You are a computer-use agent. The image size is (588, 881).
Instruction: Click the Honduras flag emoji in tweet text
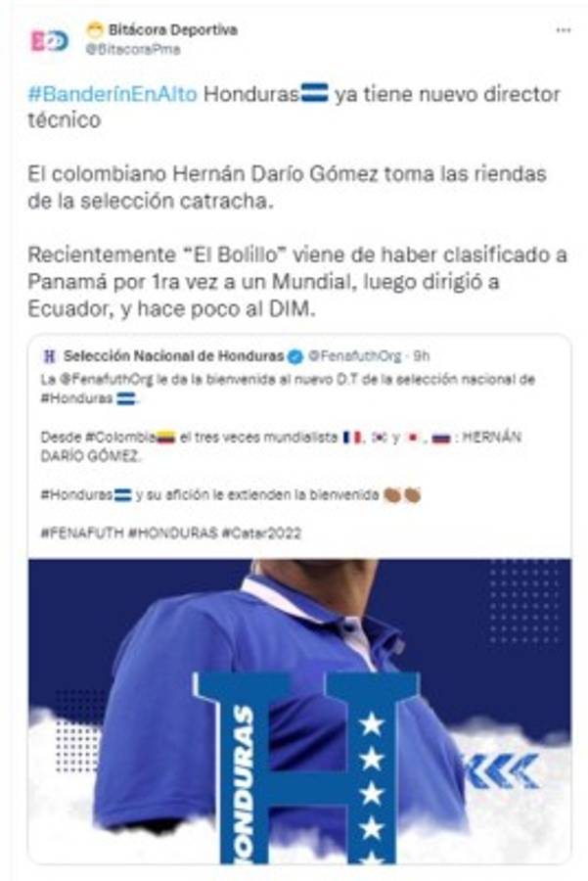(x=315, y=93)
